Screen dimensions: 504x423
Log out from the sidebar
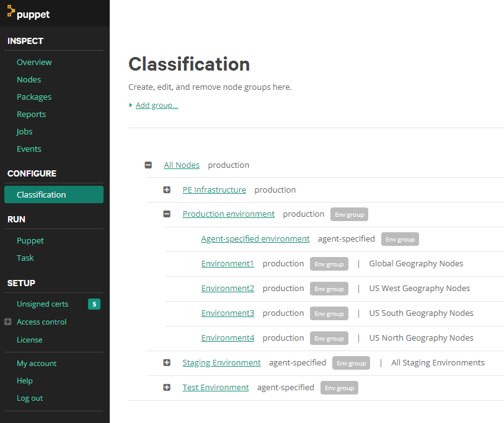pos(30,398)
